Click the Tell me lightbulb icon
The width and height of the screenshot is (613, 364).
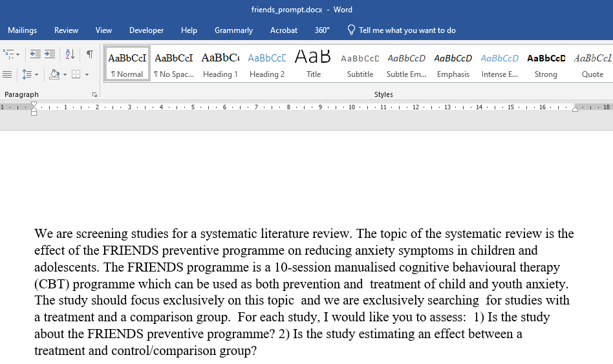pyautogui.click(x=351, y=30)
